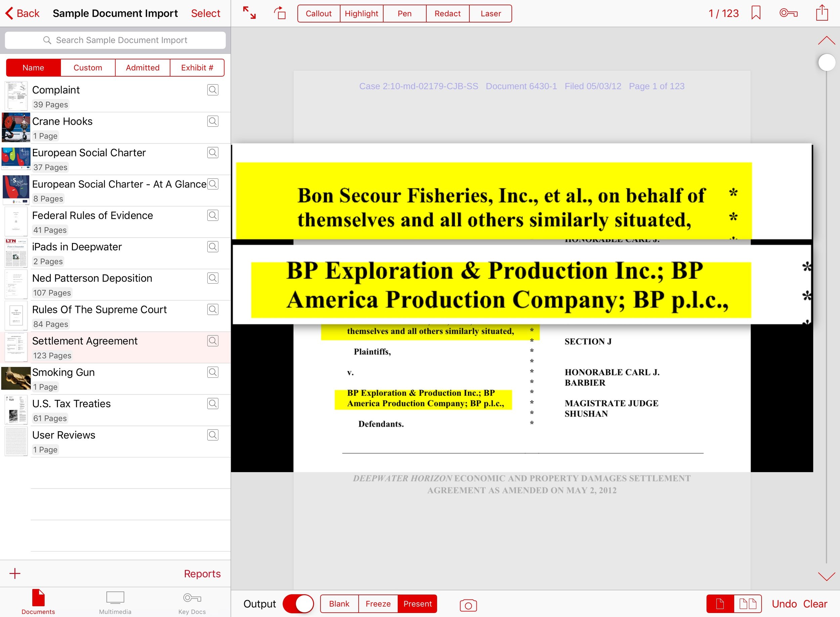Go Back to previous screen
Screen dimensions: 840x617
point(22,13)
